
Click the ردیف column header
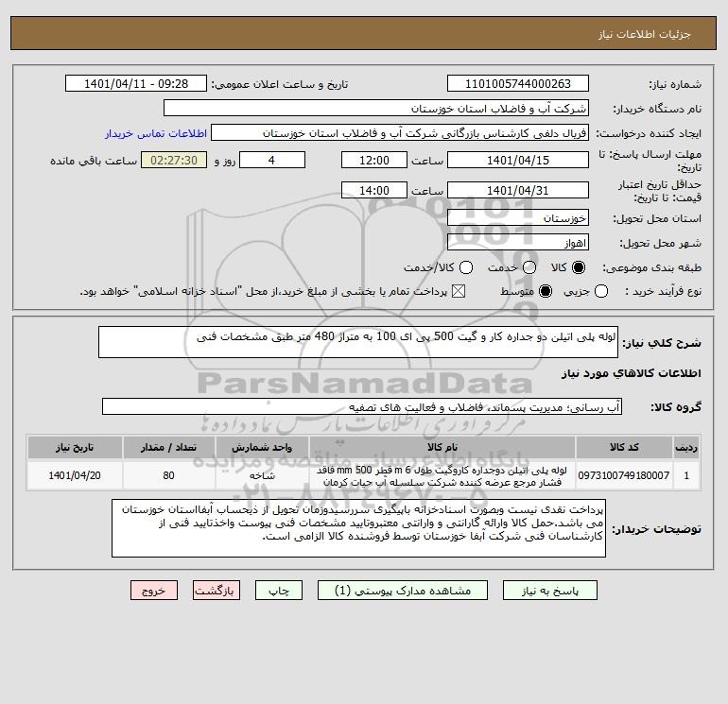[x=686, y=447]
